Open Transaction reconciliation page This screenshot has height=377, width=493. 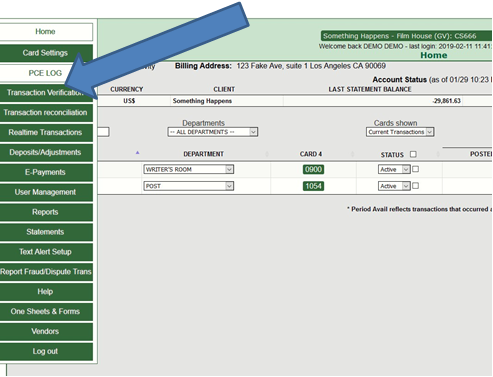tap(46, 113)
